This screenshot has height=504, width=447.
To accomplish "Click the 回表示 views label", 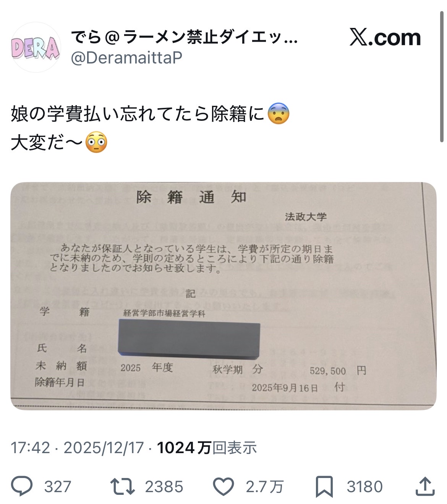I will 234,447.
